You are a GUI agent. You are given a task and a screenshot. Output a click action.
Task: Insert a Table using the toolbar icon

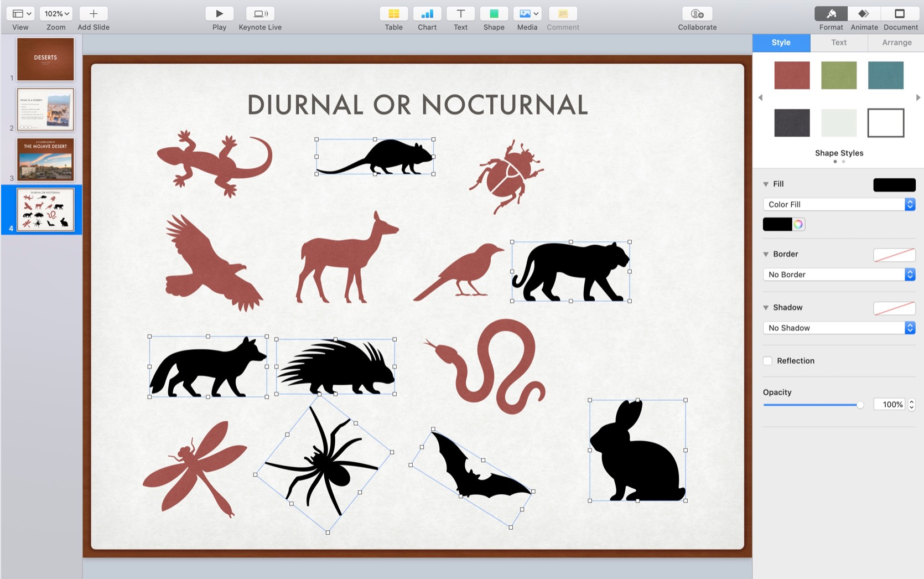click(x=393, y=14)
